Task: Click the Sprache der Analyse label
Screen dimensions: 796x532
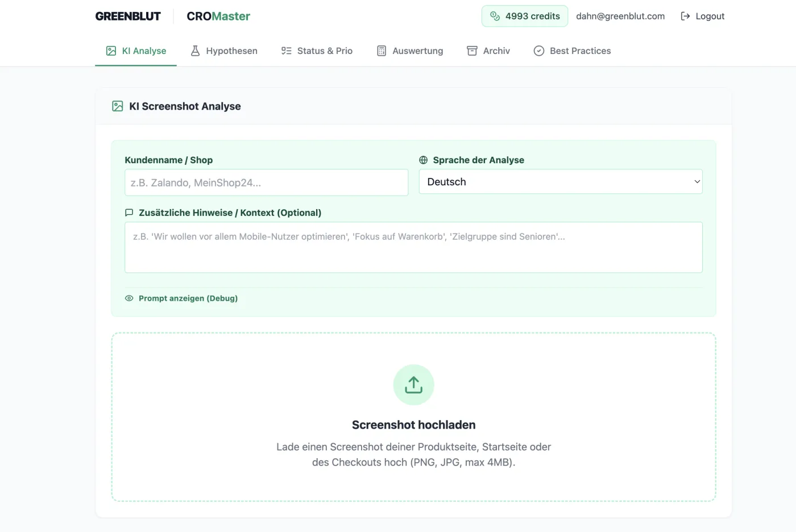Action: 479,160
